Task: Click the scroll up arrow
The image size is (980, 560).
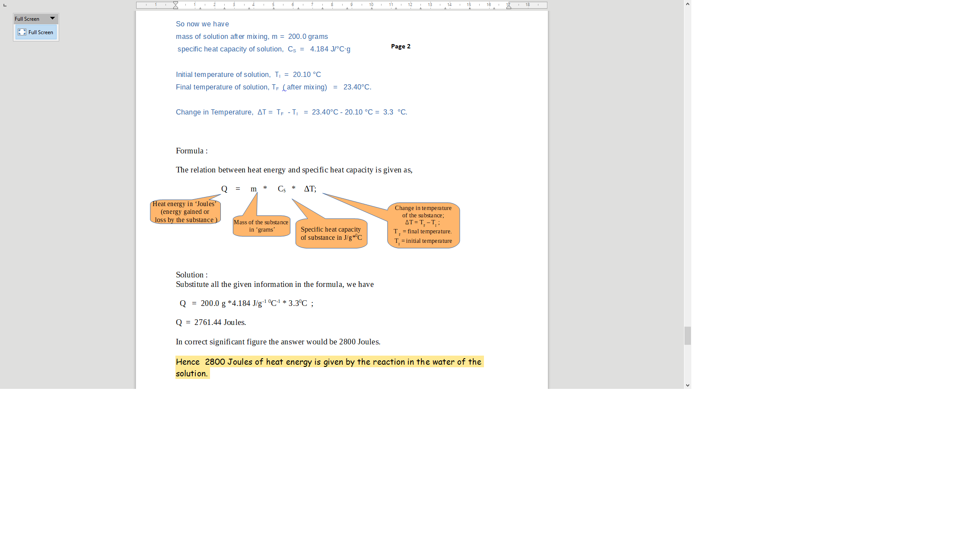Action: [x=687, y=4]
